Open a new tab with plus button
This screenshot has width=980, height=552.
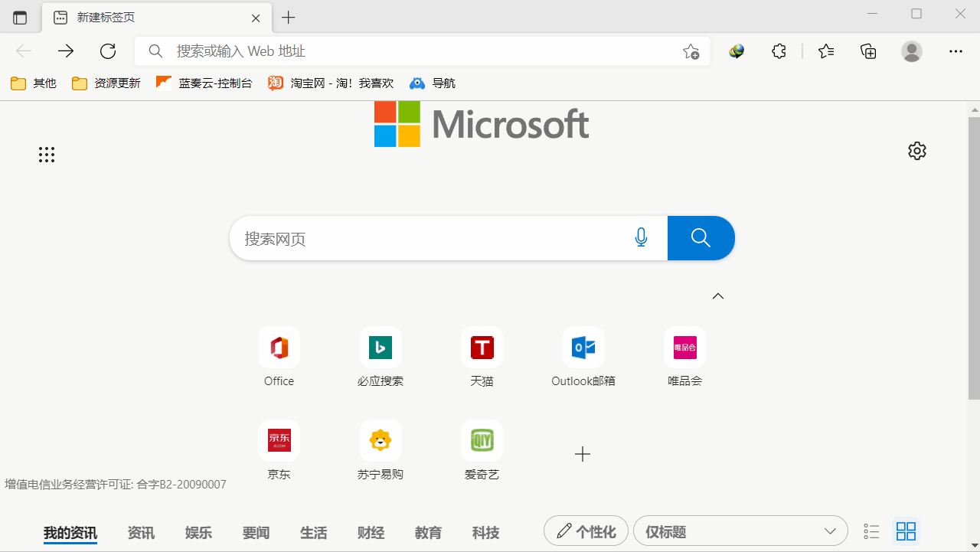click(288, 18)
